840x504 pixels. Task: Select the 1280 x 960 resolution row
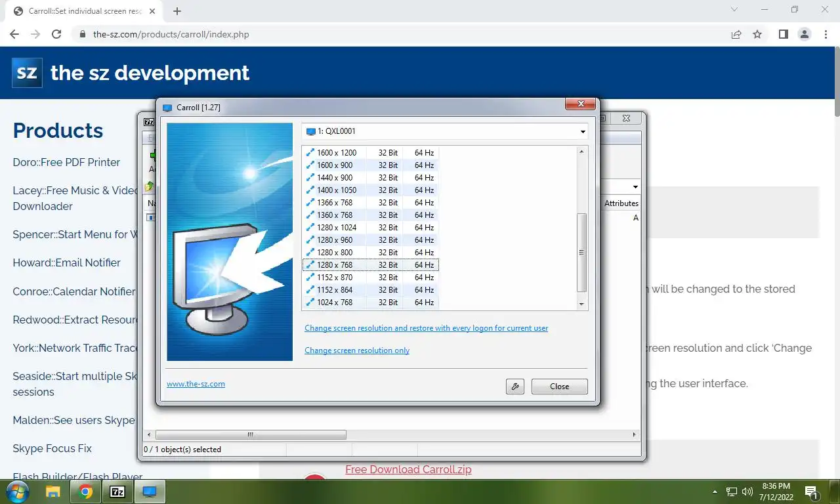coord(370,240)
